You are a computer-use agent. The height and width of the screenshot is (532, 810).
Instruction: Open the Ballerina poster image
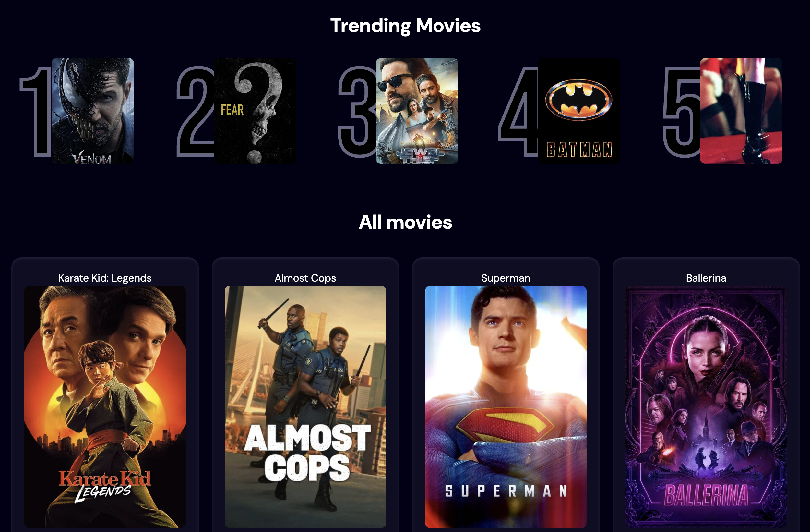point(706,407)
